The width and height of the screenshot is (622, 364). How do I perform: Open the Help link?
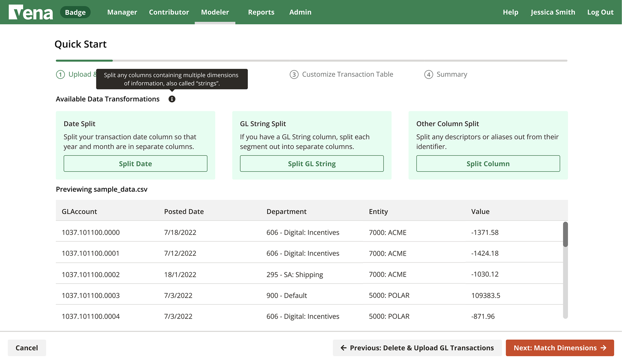click(510, 12)
